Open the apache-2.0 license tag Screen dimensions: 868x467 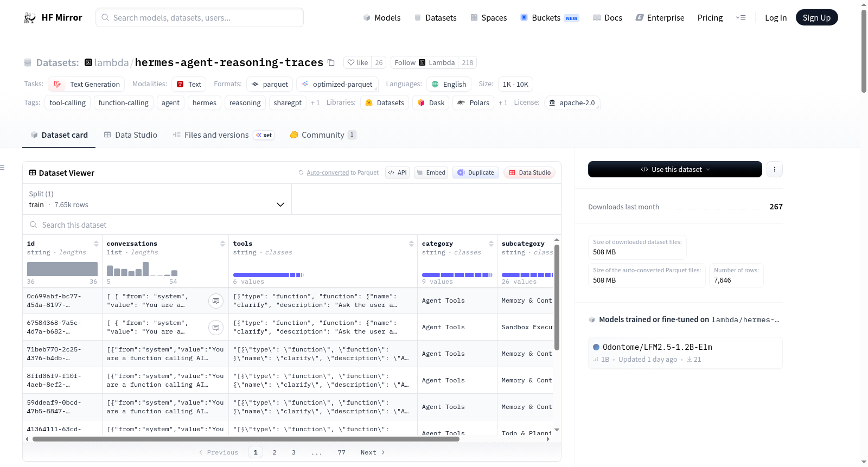[x=572, y=103]
